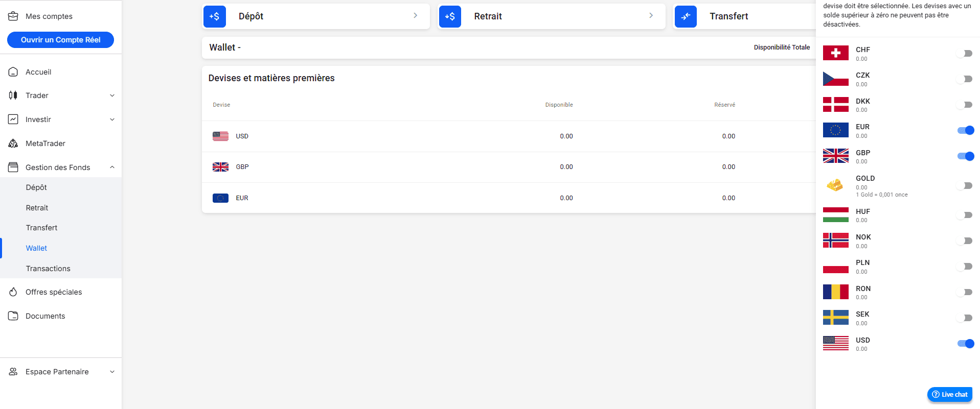Click the Investir chart icon
This screenshot has height=409, width=980.
[13, 119]
